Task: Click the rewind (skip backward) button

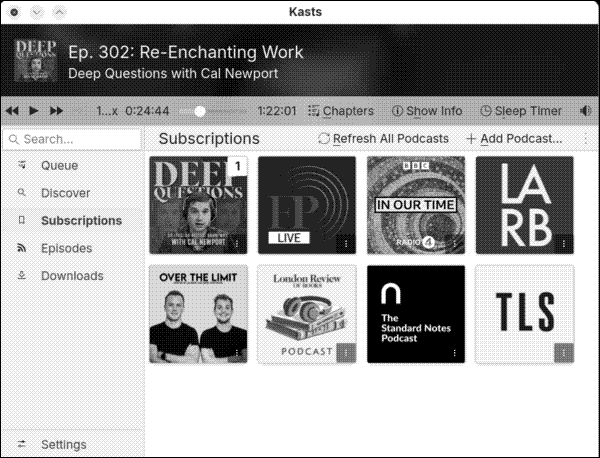Action: point(12,111)
